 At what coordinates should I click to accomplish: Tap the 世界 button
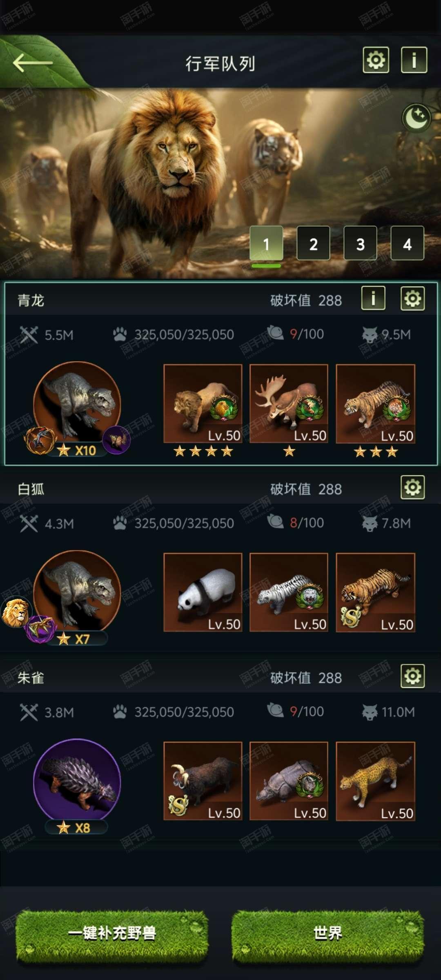click(328, 933)
